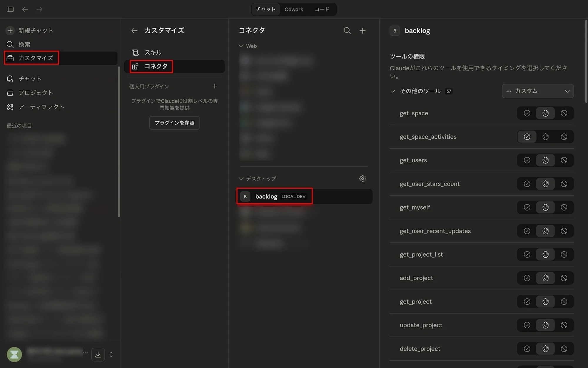This screenshot has width=588, height=368.
Task: Switch to the コード tab
Action: [x=322, y=9]
